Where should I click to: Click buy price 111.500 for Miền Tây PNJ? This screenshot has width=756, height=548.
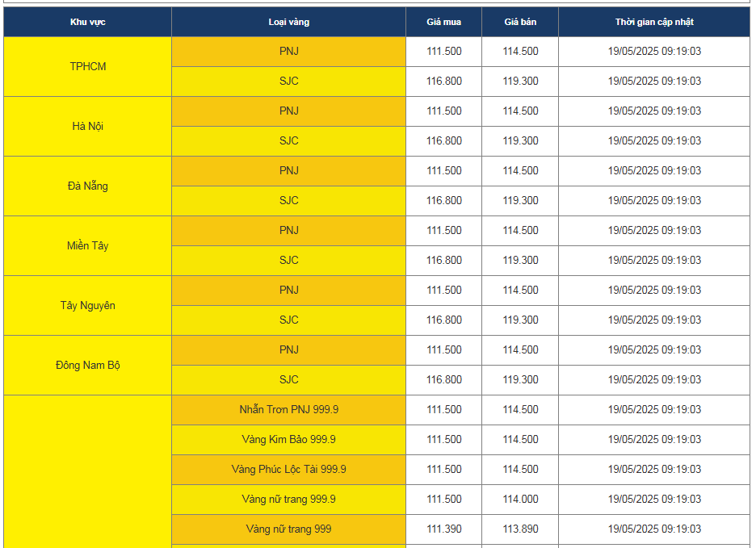(443, 231)
